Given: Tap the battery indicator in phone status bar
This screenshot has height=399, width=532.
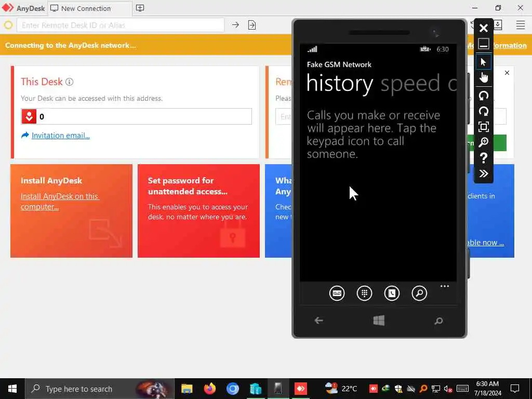Looking at the screenshot, I should coord(425,49).
